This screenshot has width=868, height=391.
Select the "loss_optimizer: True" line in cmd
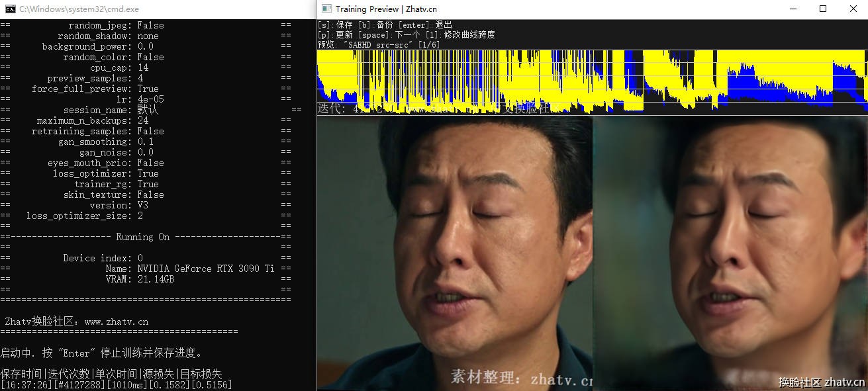[105, 173]
